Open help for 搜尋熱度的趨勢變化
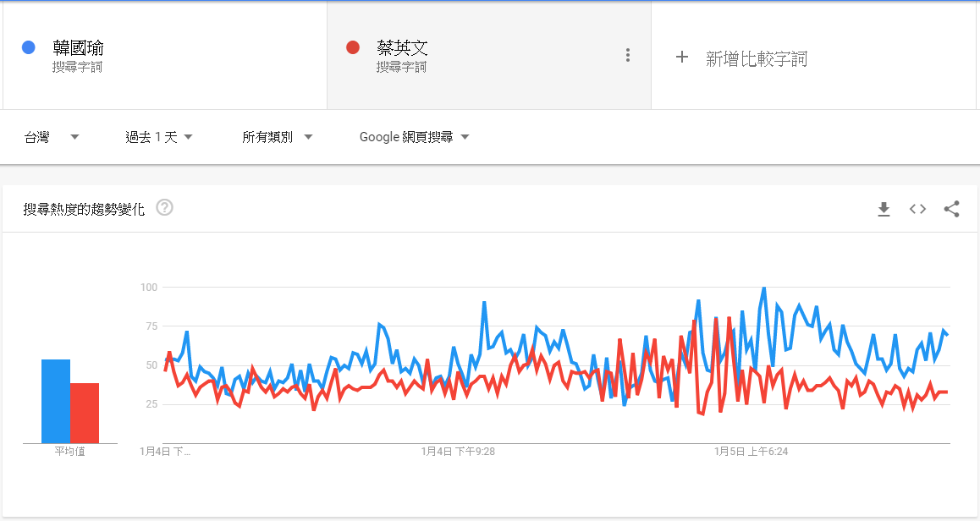The image size is (980, 521). point(164,207)
